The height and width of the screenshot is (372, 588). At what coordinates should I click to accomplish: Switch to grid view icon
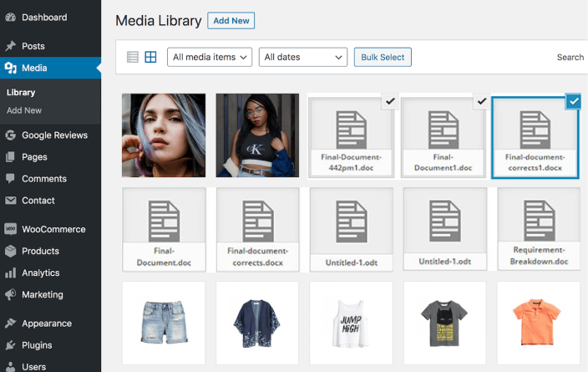point(151,57)
